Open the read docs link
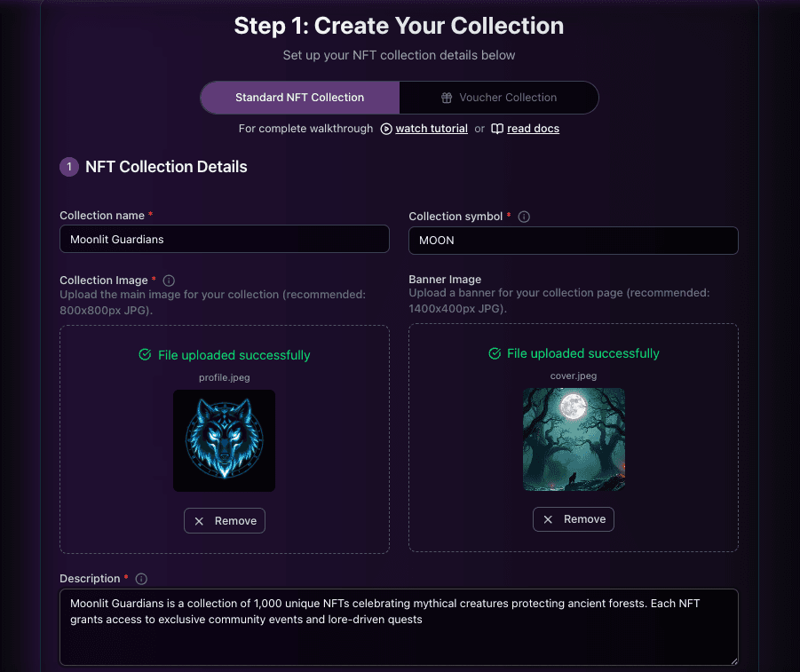This screenshot has width=800, height=672. click(533, 129)
